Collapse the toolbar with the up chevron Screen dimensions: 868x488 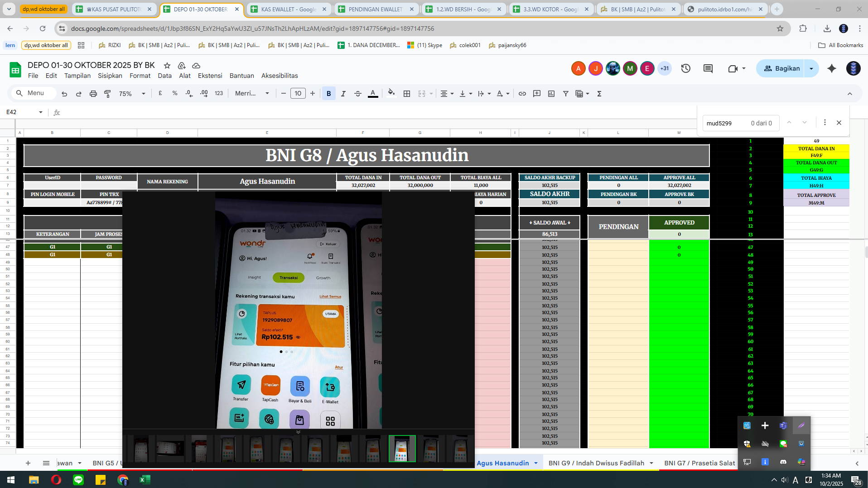[850, 94]
